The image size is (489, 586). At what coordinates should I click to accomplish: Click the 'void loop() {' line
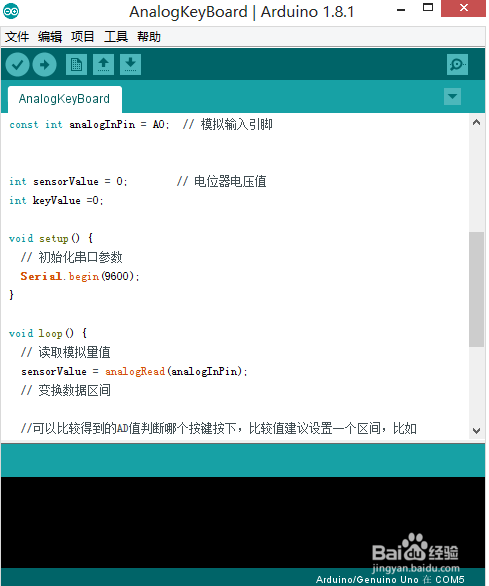coord(48,333)
